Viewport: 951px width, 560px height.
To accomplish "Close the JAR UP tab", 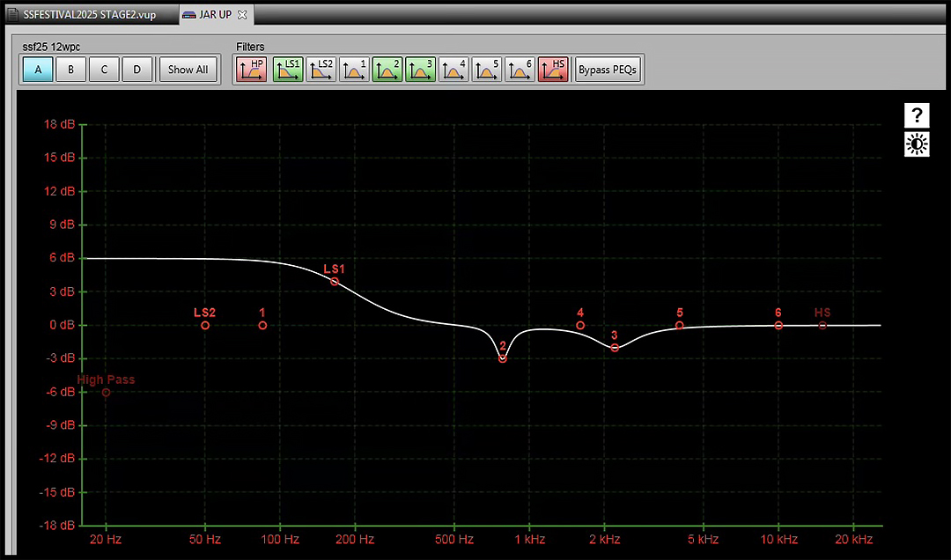I will click(x=242, y=15).
